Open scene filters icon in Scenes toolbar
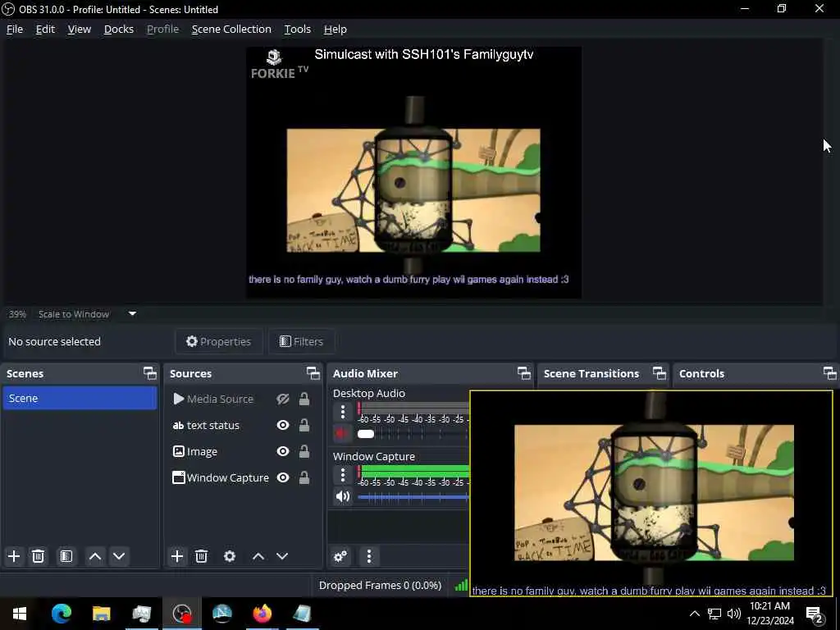Screen dimensions: 840x630 [x=66, y=556]
